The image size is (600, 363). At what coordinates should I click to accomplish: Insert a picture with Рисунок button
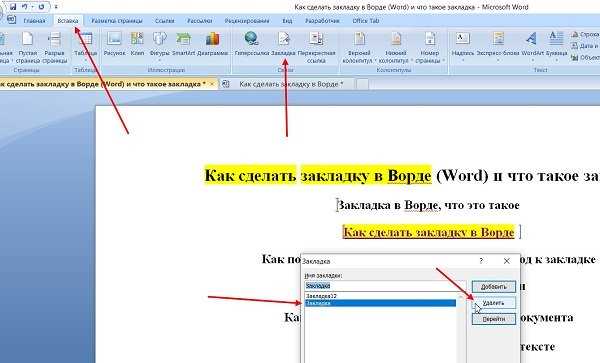pos(114,45)
